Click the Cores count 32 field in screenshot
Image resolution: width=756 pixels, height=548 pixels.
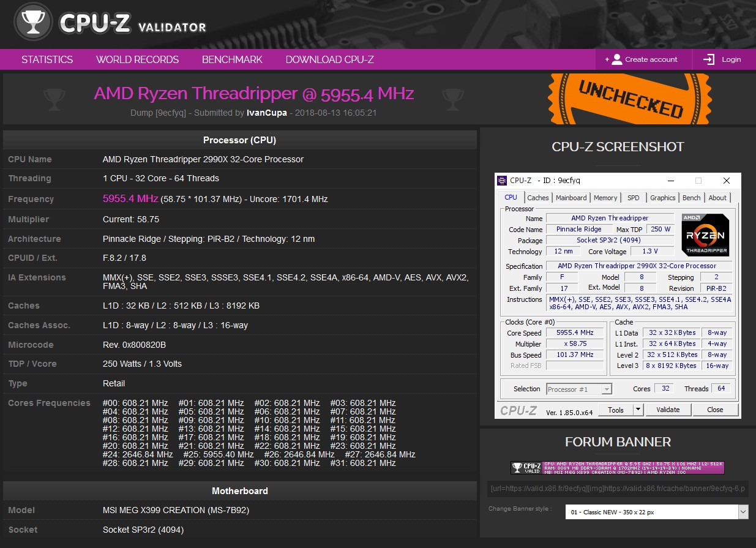click(665, 389)
